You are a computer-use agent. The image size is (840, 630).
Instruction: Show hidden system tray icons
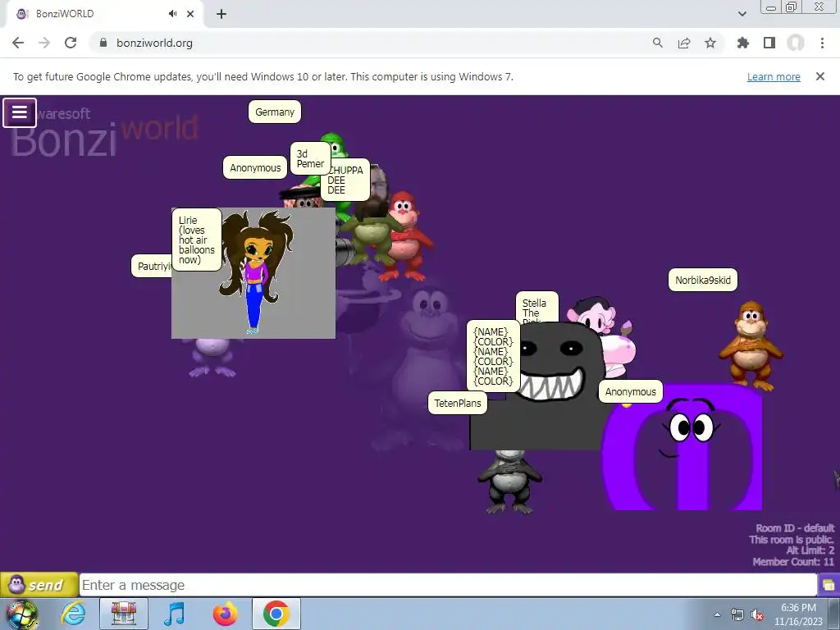pyautogui.click(x=717, y=615)
